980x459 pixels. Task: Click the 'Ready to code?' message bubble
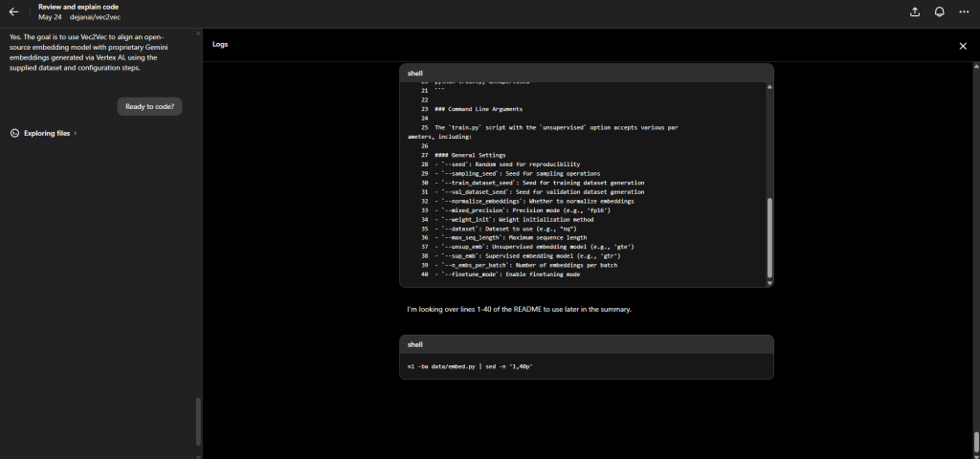click(149, 106)
